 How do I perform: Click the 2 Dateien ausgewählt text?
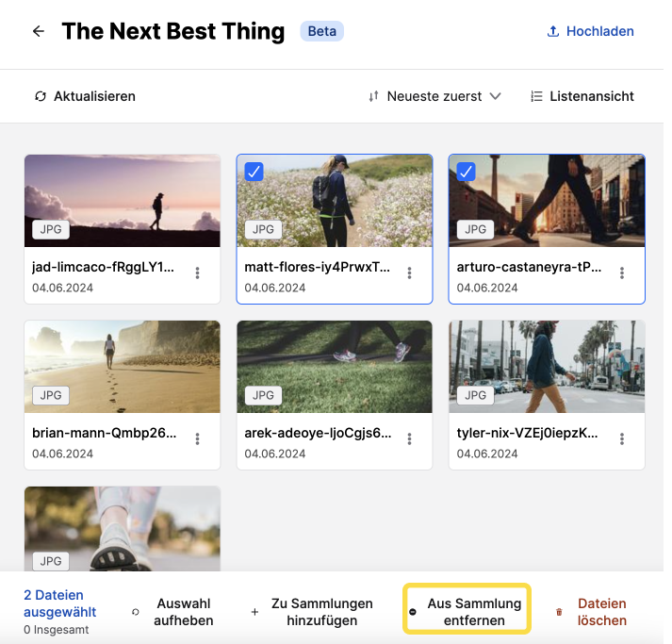pyautogui.click(x=60, y=603)
